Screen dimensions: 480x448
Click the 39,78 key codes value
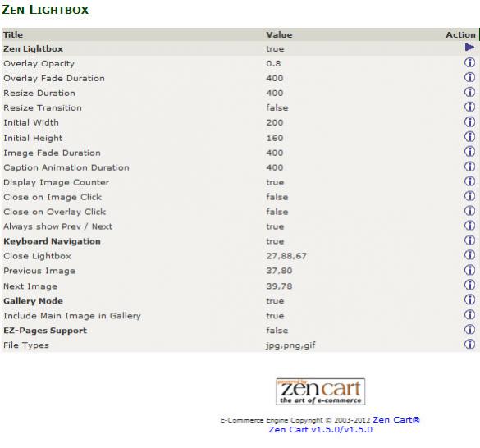pyautogui.click(x=279, y=286)
